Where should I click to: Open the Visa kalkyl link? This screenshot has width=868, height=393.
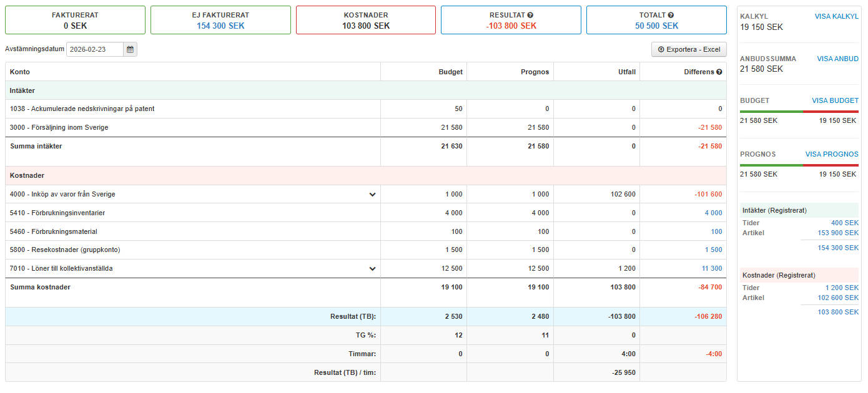click(836, 16)
